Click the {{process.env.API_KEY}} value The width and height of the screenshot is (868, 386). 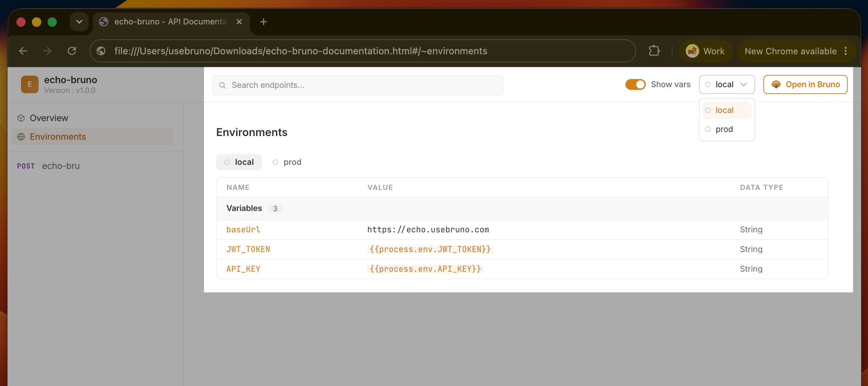click(425, 269)
